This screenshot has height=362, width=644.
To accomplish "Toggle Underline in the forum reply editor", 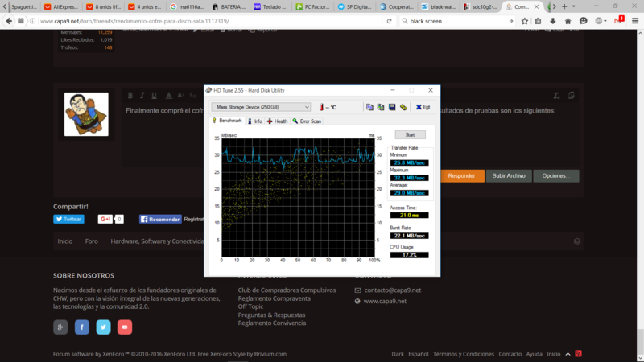I will 154,95.
